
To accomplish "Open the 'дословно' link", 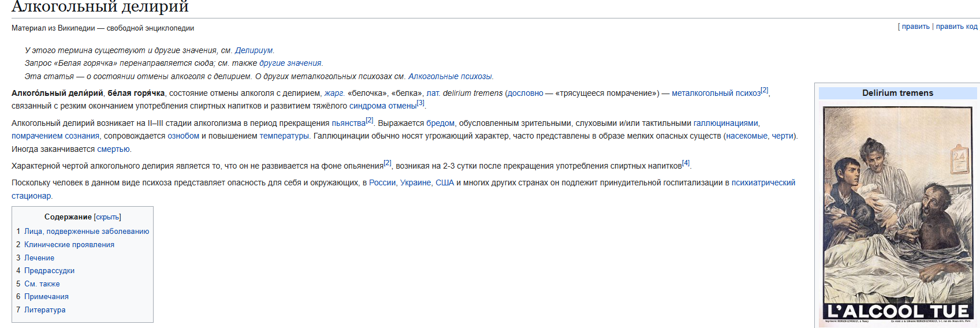I will pos(526,94).
